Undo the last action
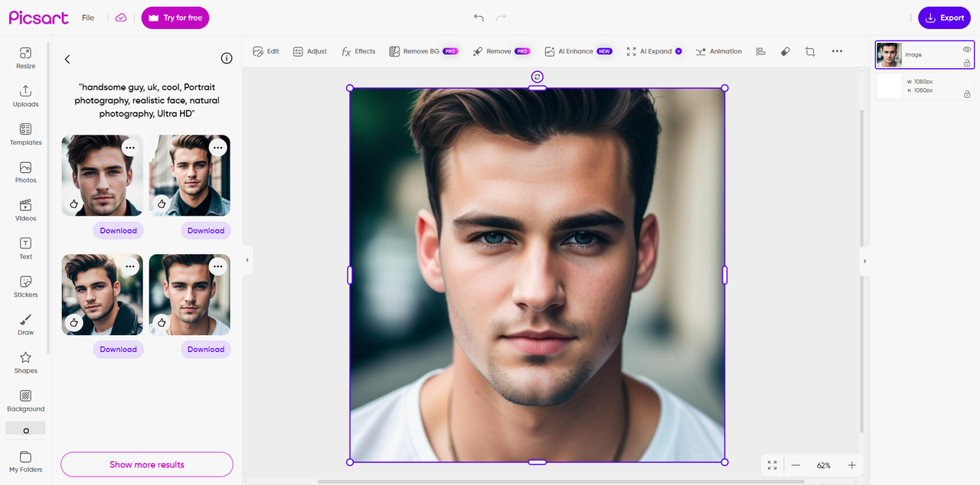The height and width of the screenshot is (485, 980). click(x=479, y=18)
